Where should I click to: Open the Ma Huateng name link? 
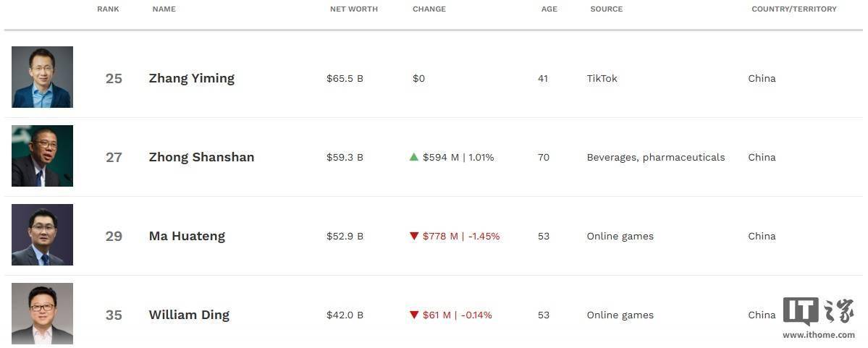(187, 237)
